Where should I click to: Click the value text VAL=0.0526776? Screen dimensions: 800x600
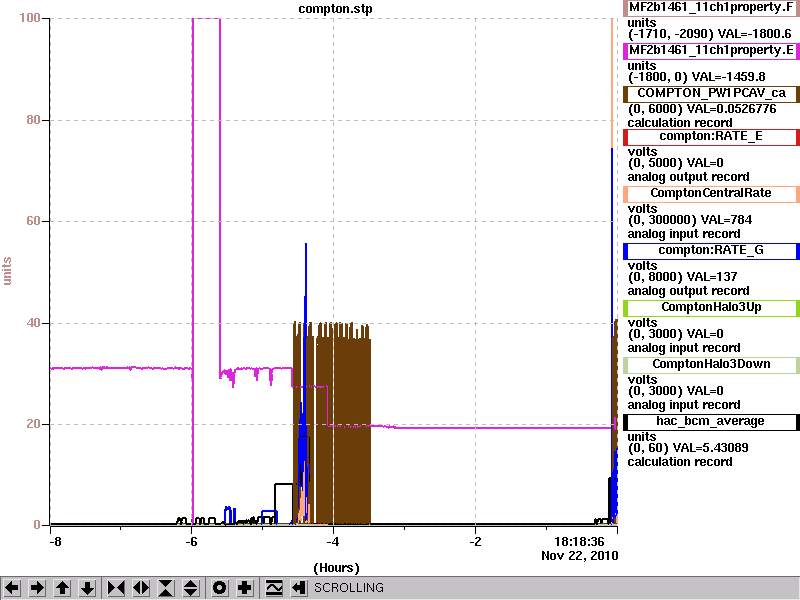[x=732, y=109]
